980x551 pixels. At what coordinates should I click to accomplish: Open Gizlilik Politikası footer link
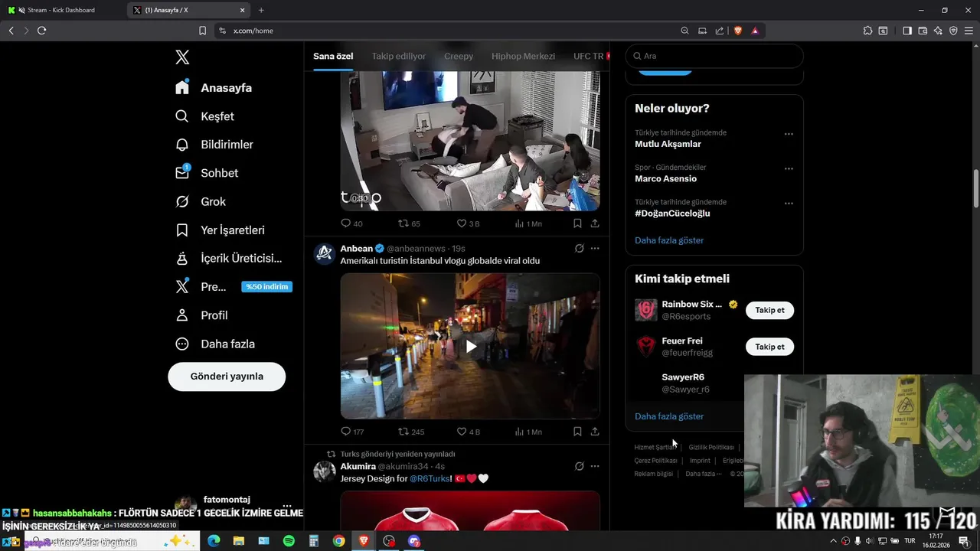711,447
